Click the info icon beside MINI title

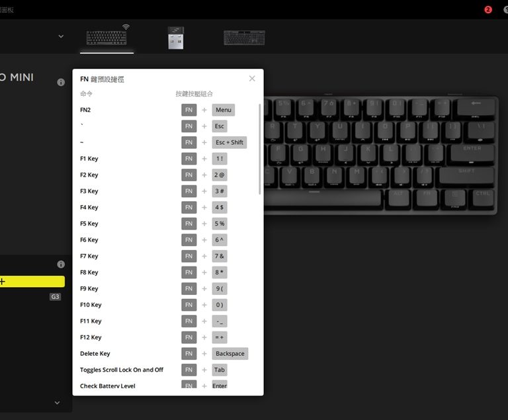(61, 82)
